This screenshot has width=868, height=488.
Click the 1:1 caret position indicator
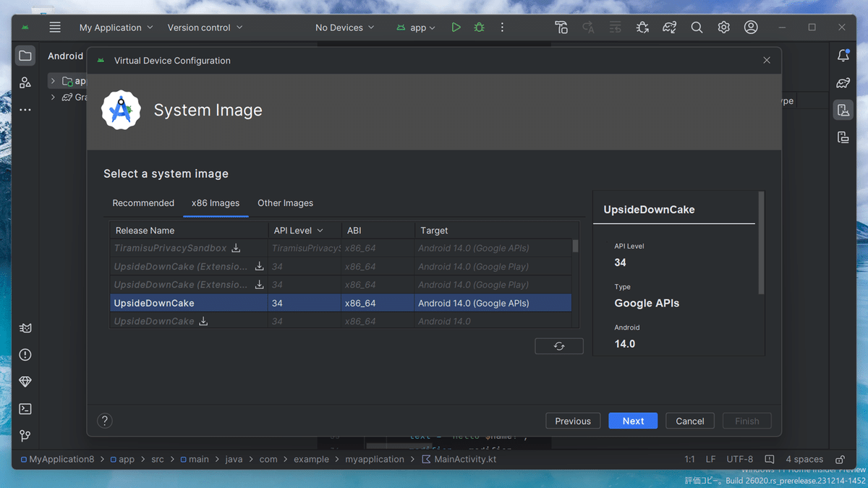[689, 459]
